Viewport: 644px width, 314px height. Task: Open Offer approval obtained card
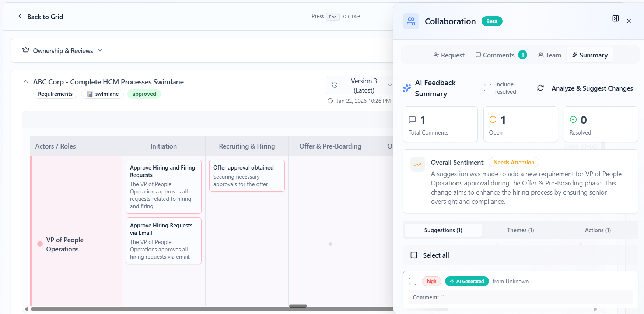pos(247,175)
